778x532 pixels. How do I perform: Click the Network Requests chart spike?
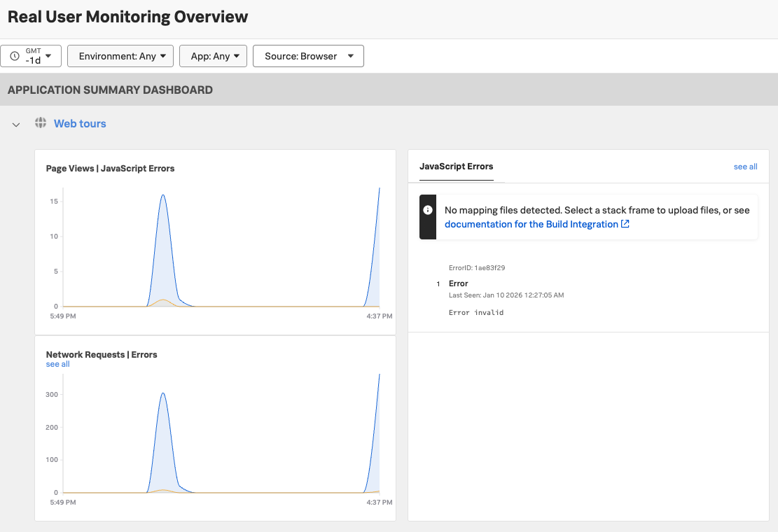click(x=162, y=393)
